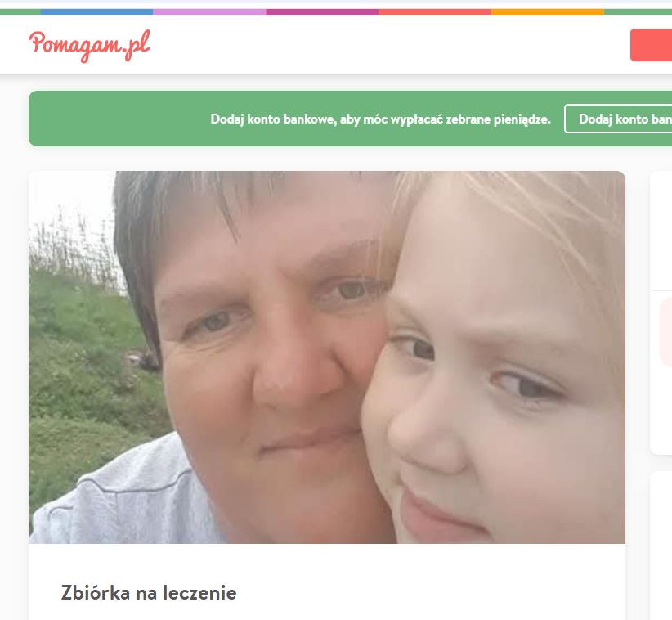Image resolution: width=672 pixels, height=620 pixels.
Task: Click the orange segment of the top stripe
Action: [x=547, y=11]
